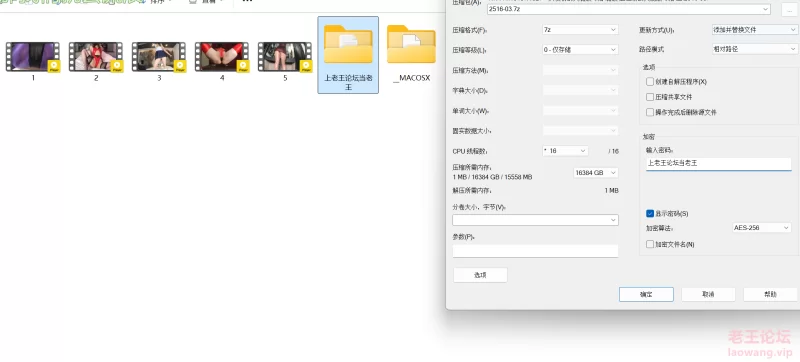Image resolution: width=800 pixels, height=362 pixels.
Task: Open the Explorer toolbar '...' more options
Action: pyautogui.click(x=247, y=2)
